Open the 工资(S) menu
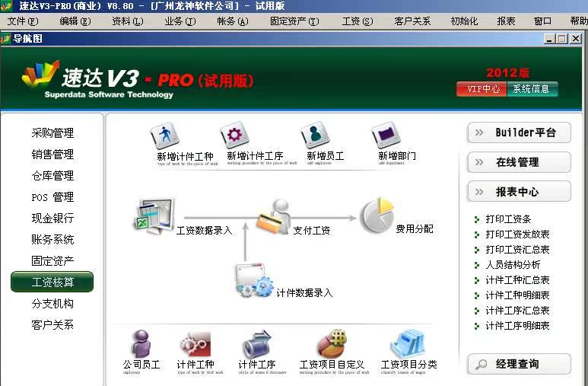 [357, 21]
